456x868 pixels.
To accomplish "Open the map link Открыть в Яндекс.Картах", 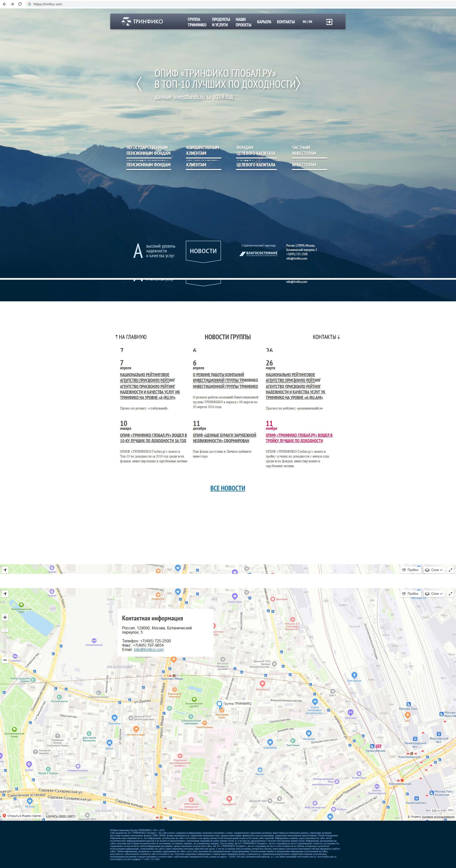I will (22, 816).
